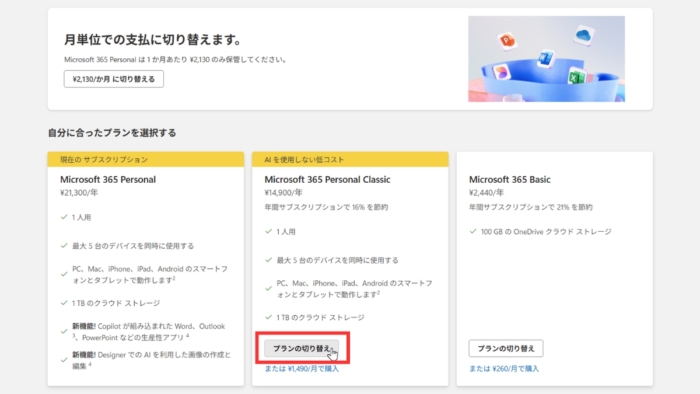This screenshot has width=700, height=394.
Task: Click the OneDrive cloud icon in banner
Action: [583, 35]
